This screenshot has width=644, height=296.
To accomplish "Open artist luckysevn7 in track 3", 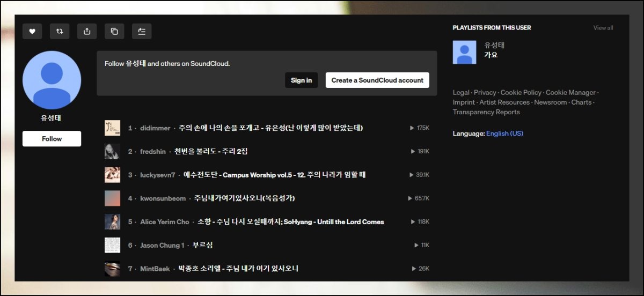I will pyautogui.click(x=158, y=175).
